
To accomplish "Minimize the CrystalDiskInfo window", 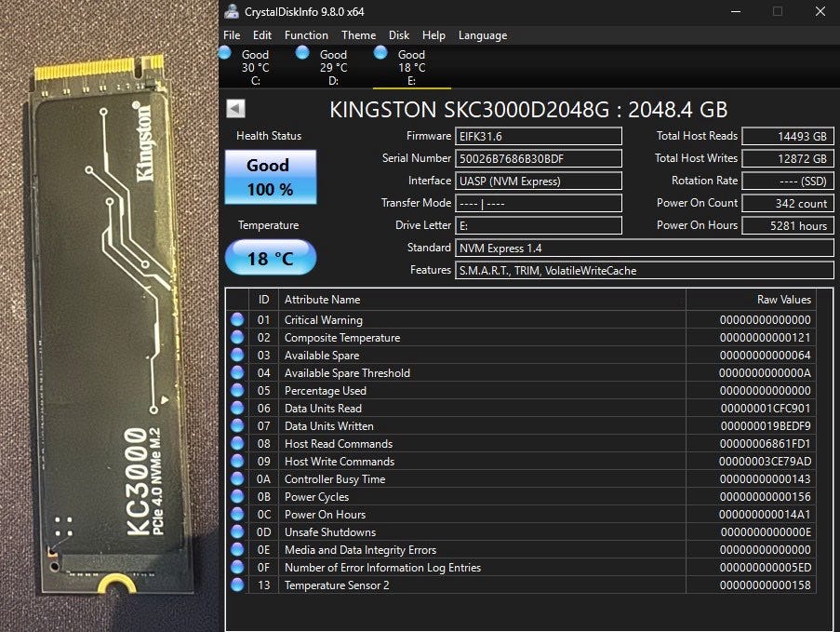I will 736,11.
